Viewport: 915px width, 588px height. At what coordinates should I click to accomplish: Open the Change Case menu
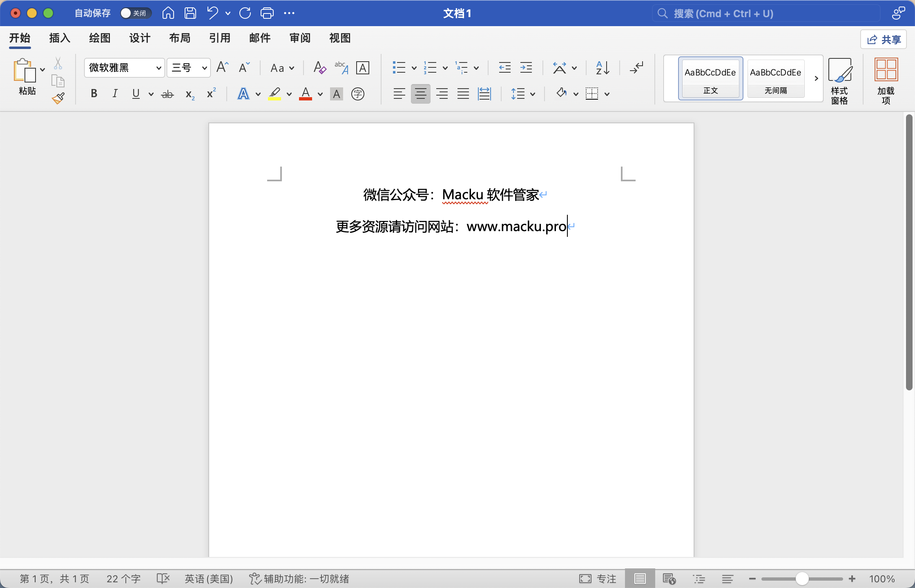coord(282,68)
